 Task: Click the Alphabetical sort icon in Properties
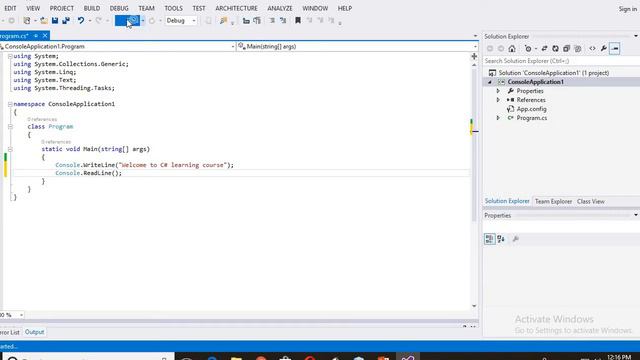tap(501, 239)
